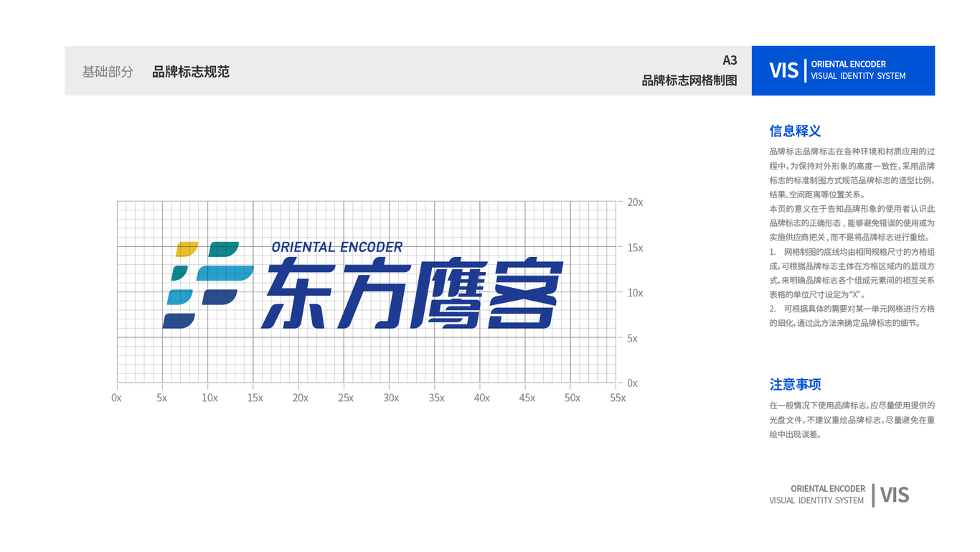The width and height of the screenshot is (980, 552).
Task: Click the 30x horizontal axis label
Action: click(x=391, y=398)
